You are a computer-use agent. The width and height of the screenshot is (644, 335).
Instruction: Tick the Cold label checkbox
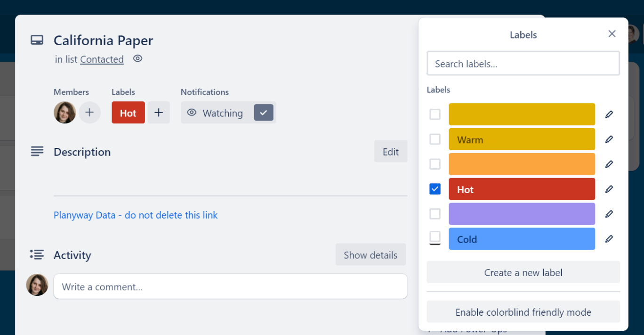(435, 237)
